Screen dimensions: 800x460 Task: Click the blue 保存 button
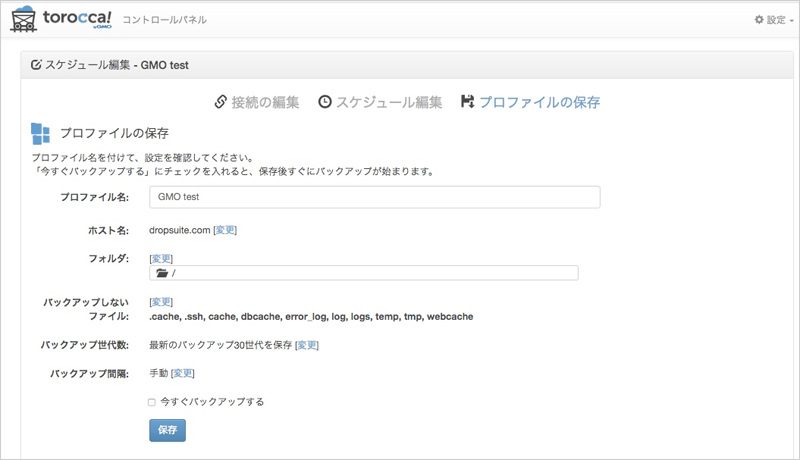coord(167,430)
